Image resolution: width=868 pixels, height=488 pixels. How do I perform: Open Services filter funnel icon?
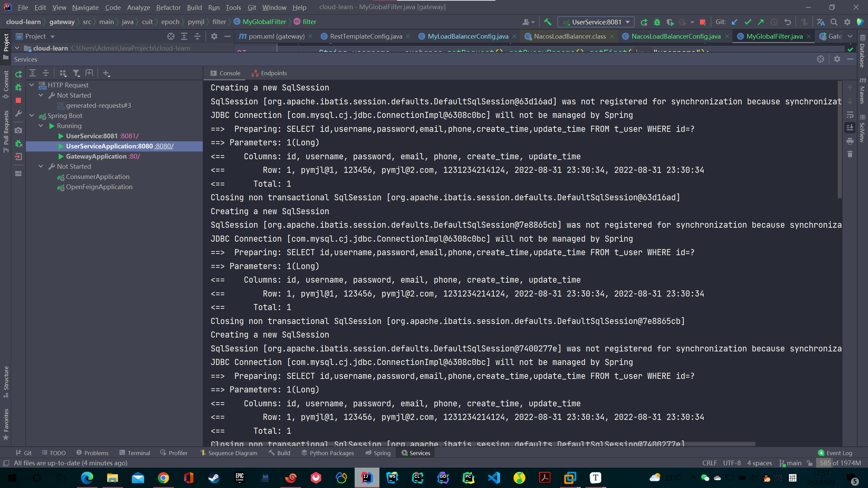click(x=76, y=73)
